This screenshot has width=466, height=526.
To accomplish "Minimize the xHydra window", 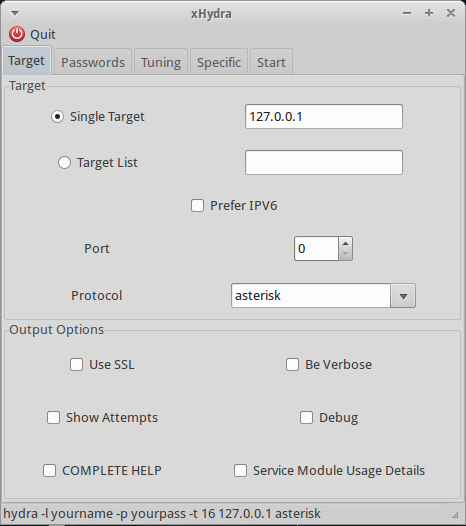I will 407,13.
